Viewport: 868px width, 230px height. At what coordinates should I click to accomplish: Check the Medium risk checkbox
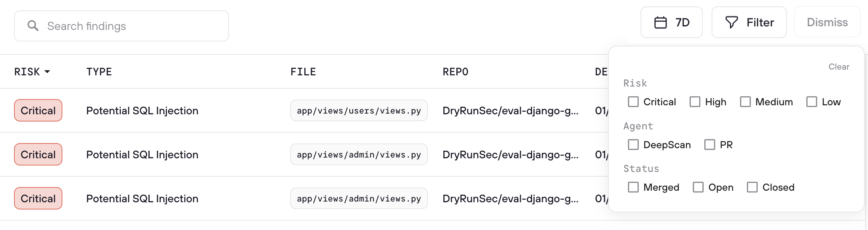point(745,102)
